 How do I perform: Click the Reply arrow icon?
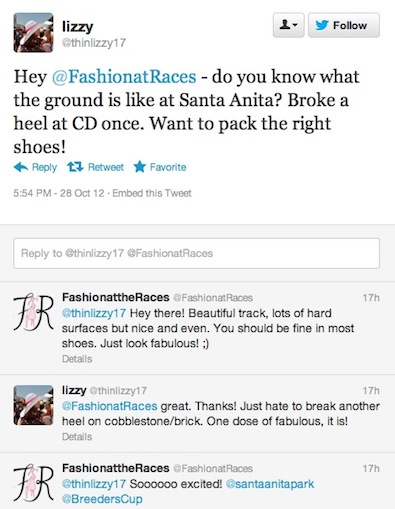click(x=21, y=167)
